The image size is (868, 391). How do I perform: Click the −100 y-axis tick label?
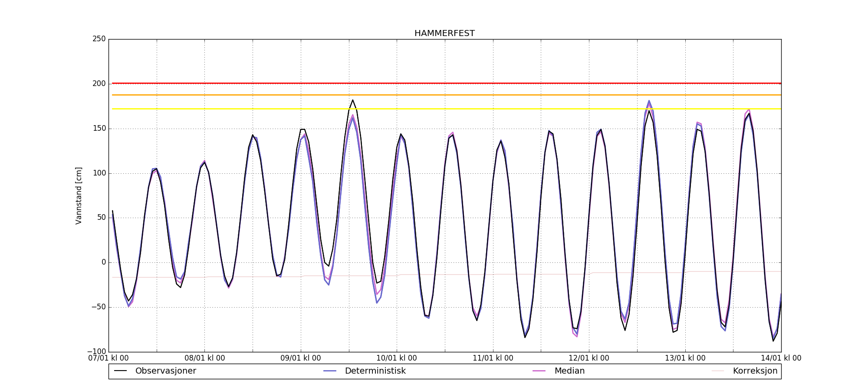click(96, 352)
